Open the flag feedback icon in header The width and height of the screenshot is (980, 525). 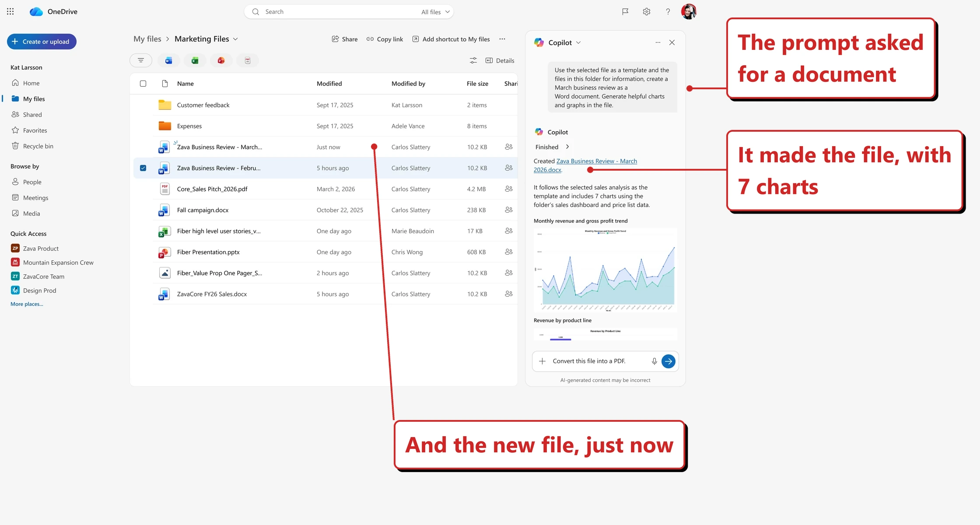pyautogui.click(x=625, y=12)
